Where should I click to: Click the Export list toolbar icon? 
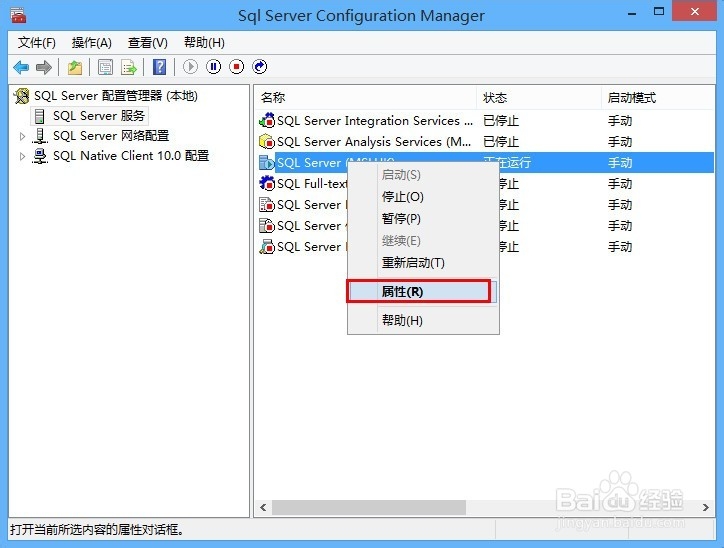(x=129, y=67)
